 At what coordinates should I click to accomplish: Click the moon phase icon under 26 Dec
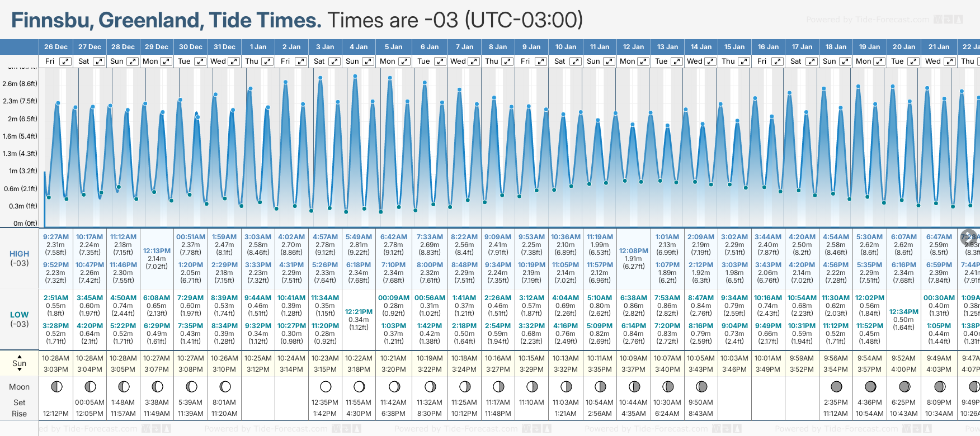coord(56,386)
